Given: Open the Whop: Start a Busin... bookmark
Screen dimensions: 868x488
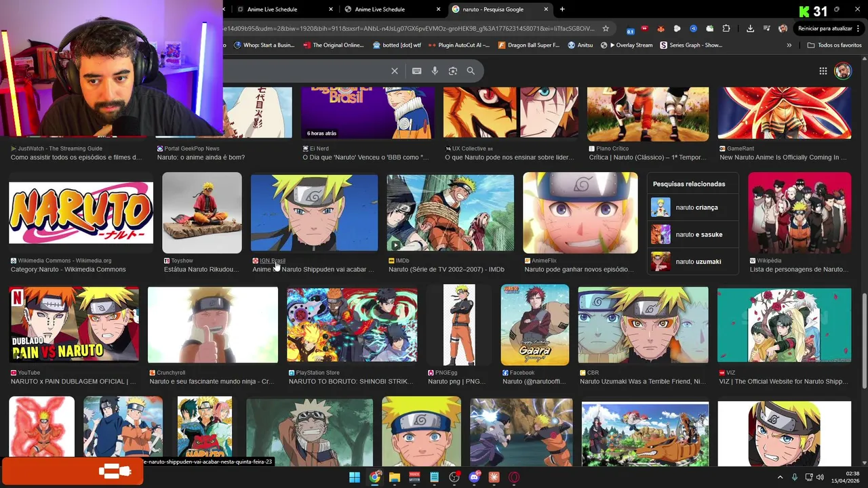Looking at the screenshot, I should pyautogui.click(x=264, y=45).
